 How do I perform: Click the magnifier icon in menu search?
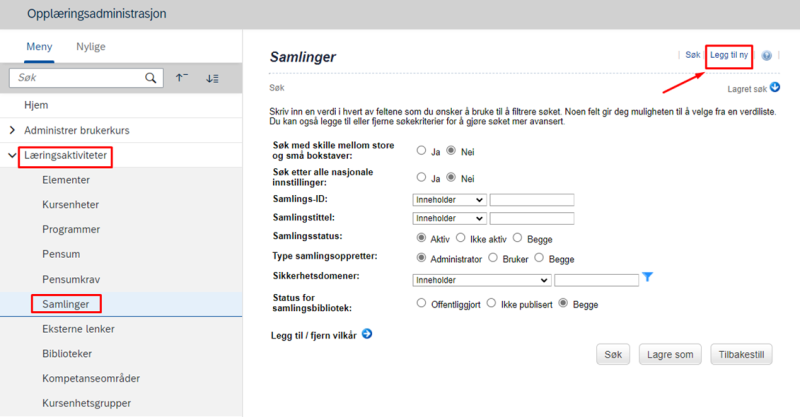(x=151, y=78)
